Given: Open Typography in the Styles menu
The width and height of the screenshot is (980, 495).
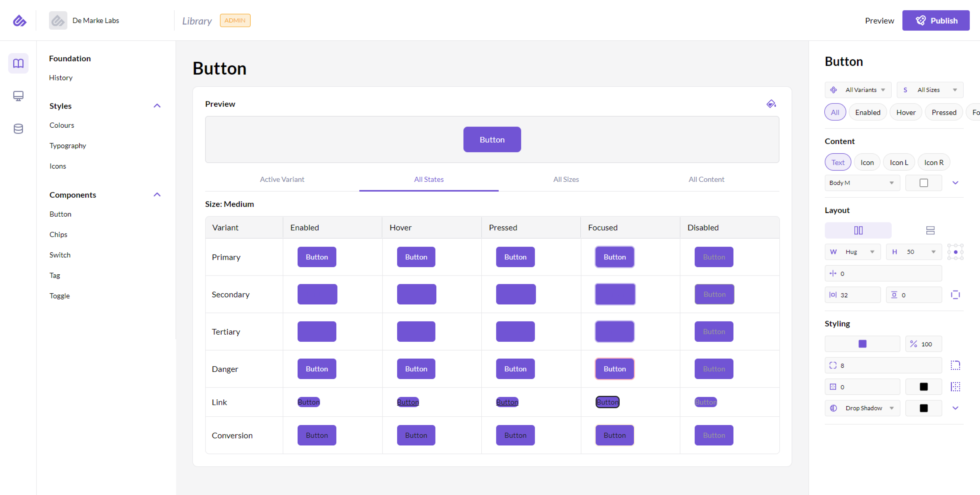Looking at the screenshot, I should (68, 145).
